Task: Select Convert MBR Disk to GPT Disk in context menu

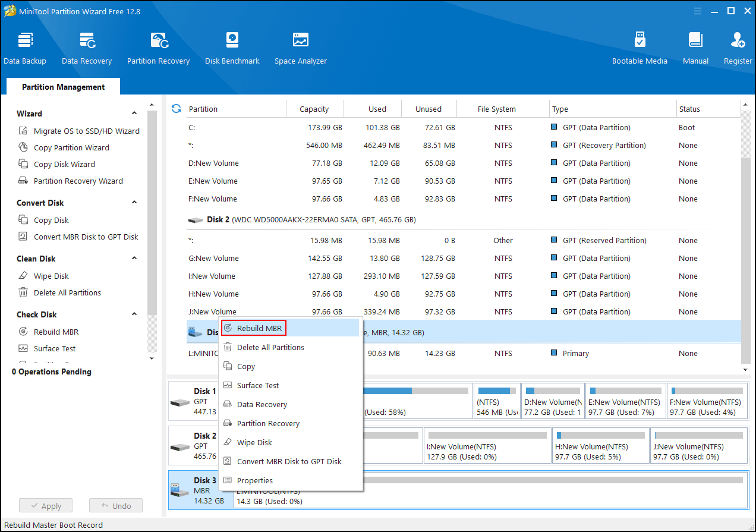Action: 289,461
